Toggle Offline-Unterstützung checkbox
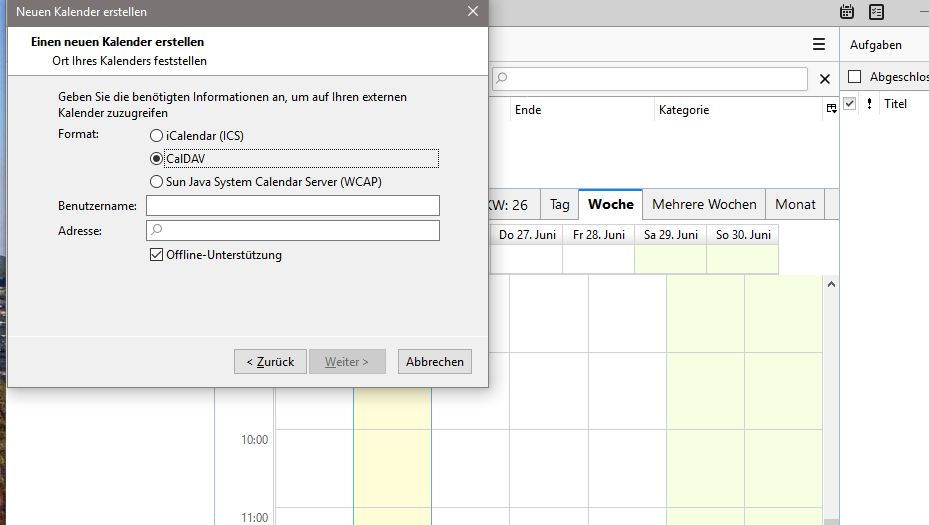 tap(216, 255)
